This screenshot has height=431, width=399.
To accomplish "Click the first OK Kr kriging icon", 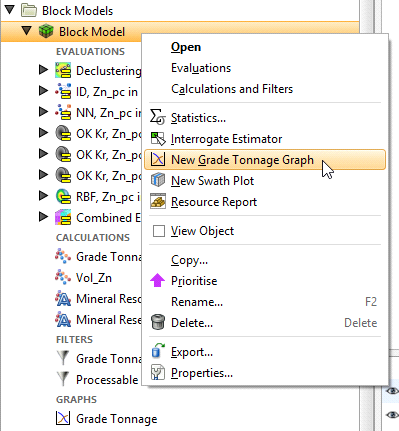I will tap(63, 133).
